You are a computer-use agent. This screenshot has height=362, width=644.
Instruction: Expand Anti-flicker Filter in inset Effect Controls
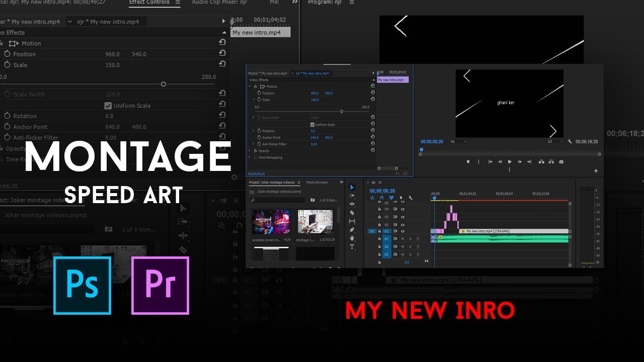254,144
